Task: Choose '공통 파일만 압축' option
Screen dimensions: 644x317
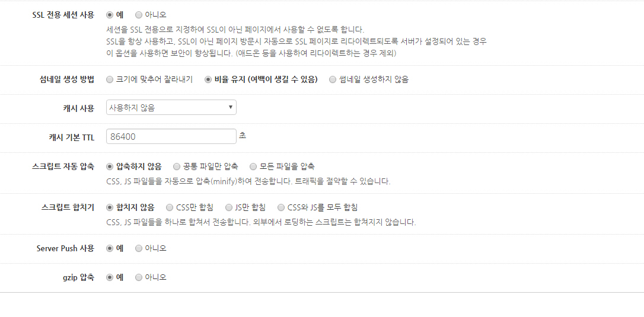Action: (x=177, y=166)
